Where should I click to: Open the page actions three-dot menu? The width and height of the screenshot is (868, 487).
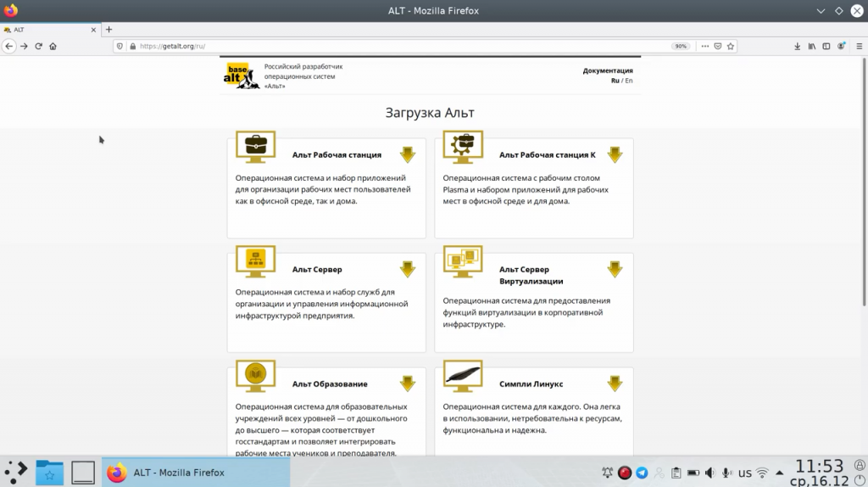(704, 46)
